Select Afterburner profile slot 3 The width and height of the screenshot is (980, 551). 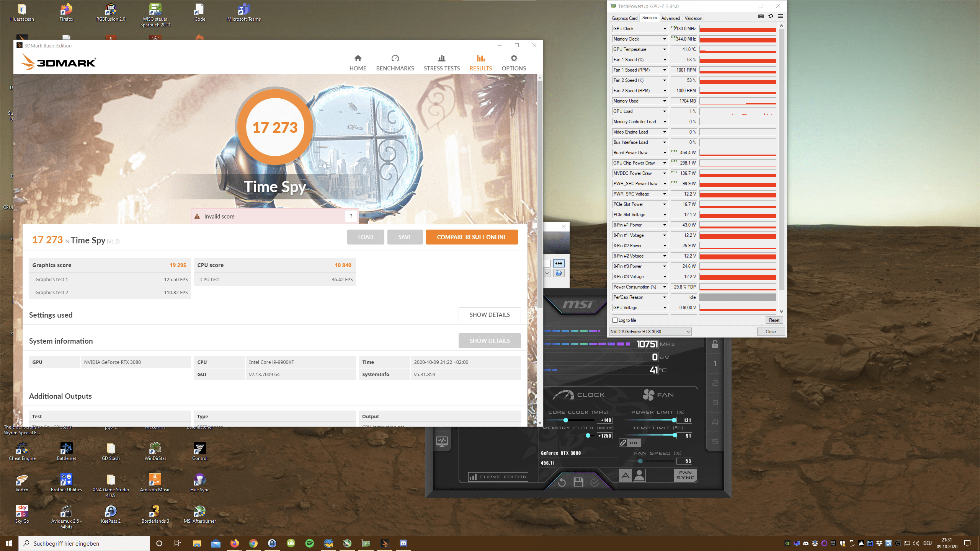click(715, 403)
